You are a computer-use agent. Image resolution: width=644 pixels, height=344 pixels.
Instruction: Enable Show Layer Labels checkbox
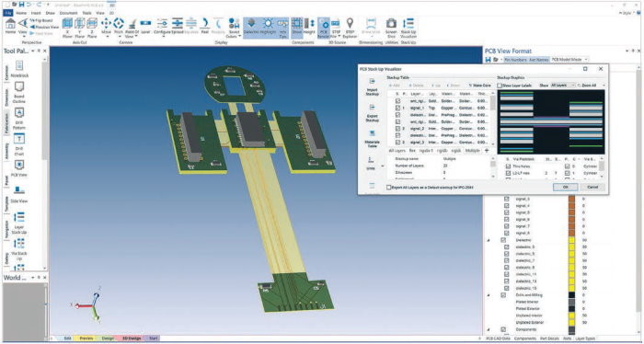500,86
